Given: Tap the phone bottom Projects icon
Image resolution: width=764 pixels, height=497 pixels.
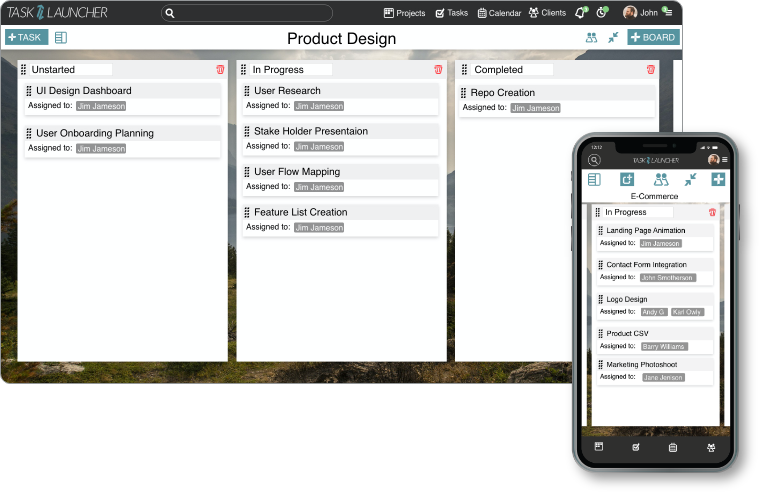Looking at the screenshot, I should [599, 447].
